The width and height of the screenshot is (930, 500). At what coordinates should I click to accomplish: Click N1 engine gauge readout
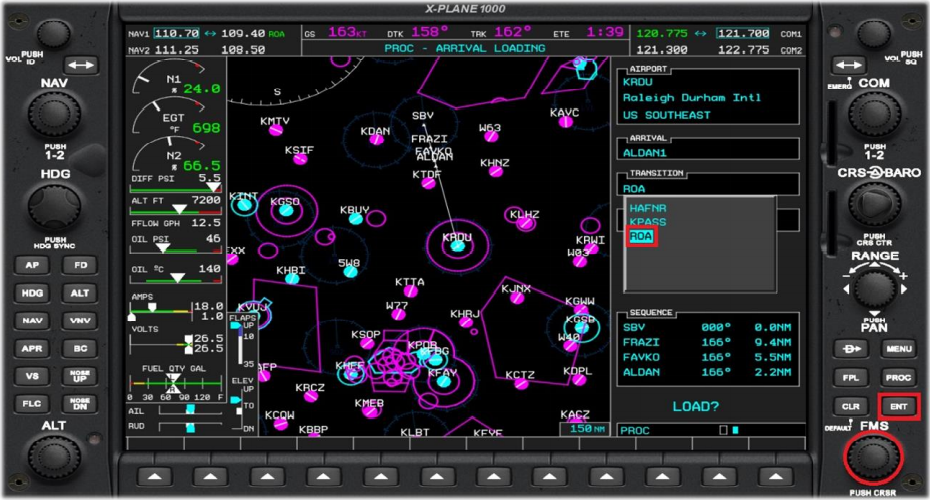pyautogui.click(x=202, y=88)
